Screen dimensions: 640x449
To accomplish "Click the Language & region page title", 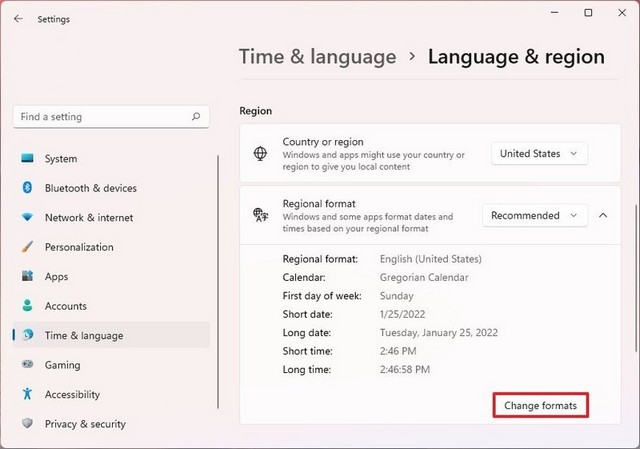I will click(x=516, y=56).
